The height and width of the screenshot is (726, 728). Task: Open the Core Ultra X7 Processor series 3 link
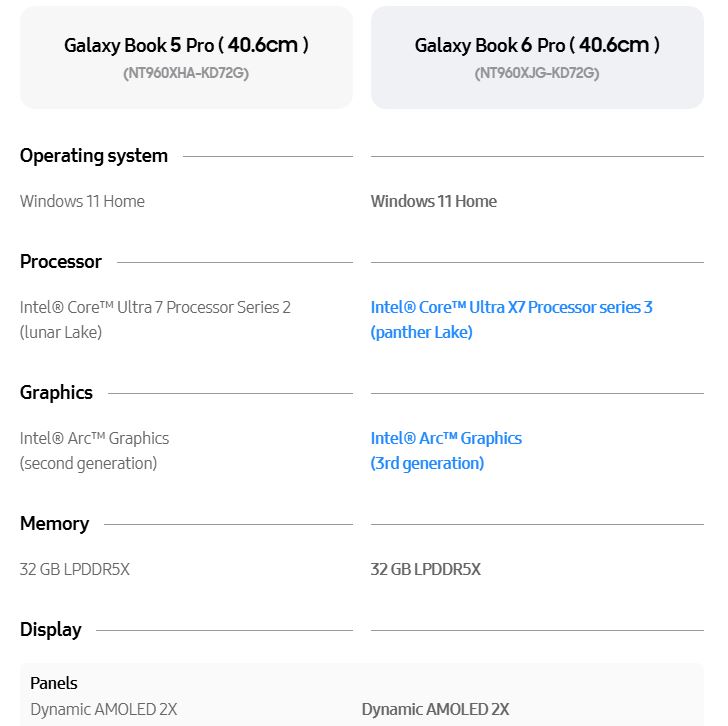(511, 308)
